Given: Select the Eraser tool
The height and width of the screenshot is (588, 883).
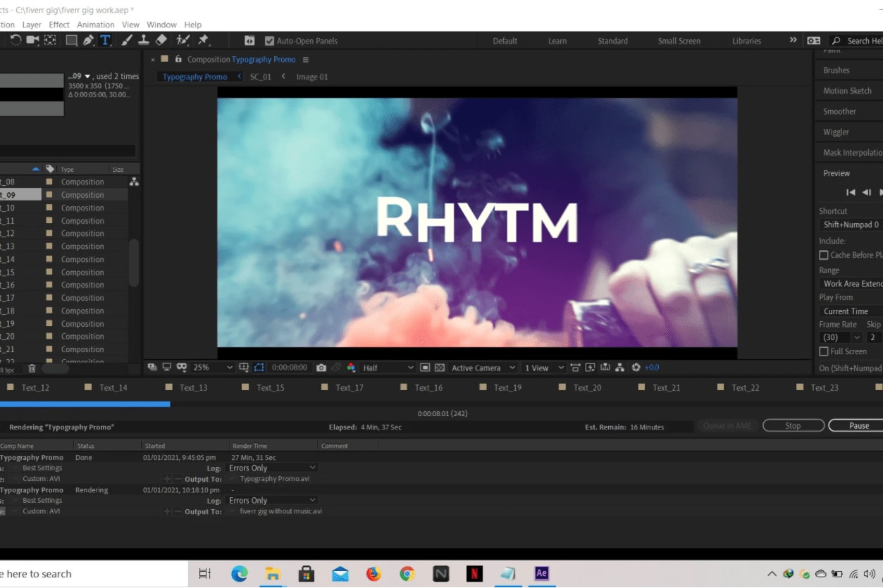Looking at the screenshot, I should (x=161, y=40).
